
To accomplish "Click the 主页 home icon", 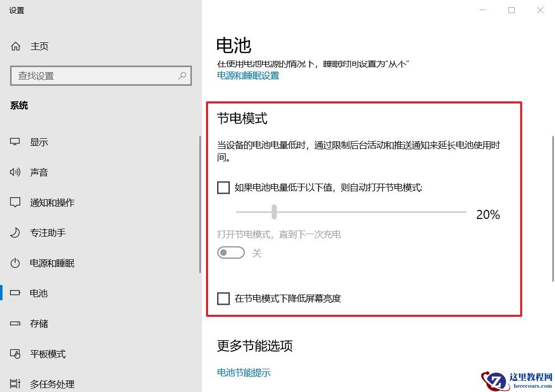I will (x=16, y=46).
